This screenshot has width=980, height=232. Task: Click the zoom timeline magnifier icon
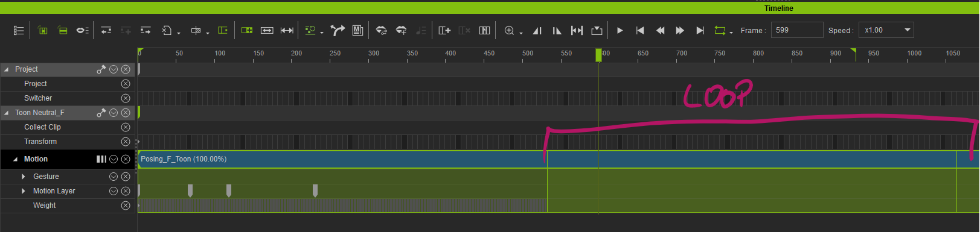click(510, 30)
